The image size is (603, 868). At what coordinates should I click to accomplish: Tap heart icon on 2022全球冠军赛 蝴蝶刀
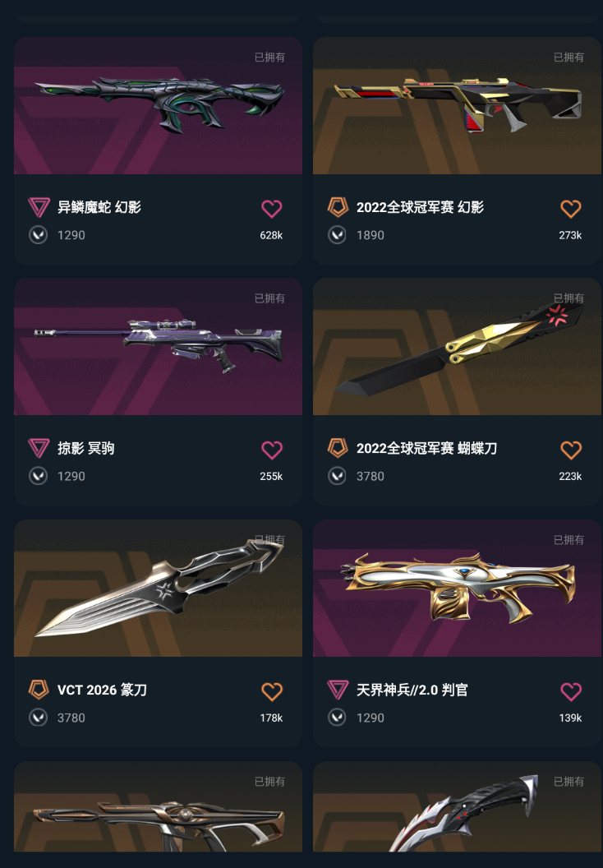click(x=571, y=450)
